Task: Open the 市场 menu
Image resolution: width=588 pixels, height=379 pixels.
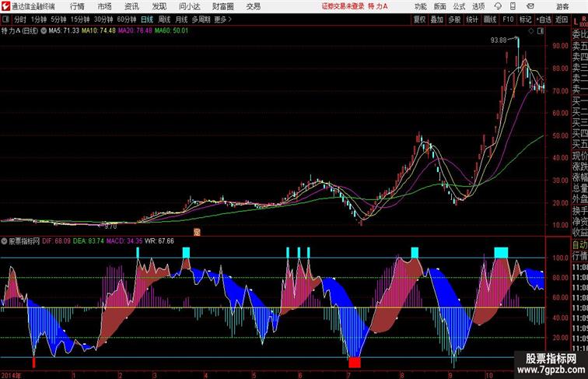Action: (105, 6)
